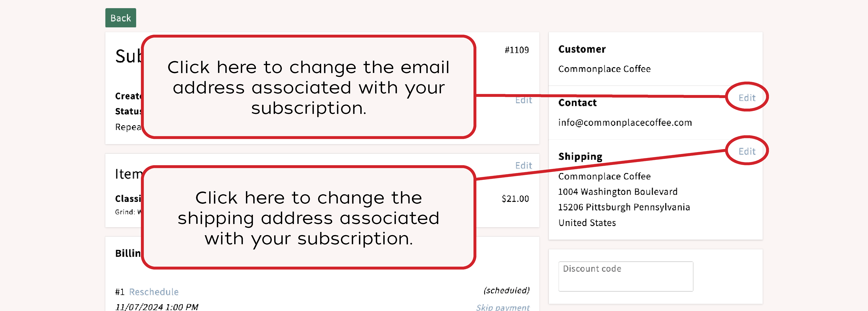Click the 15206 Pittsburgh Pennsylvania line

click(624, 207)
